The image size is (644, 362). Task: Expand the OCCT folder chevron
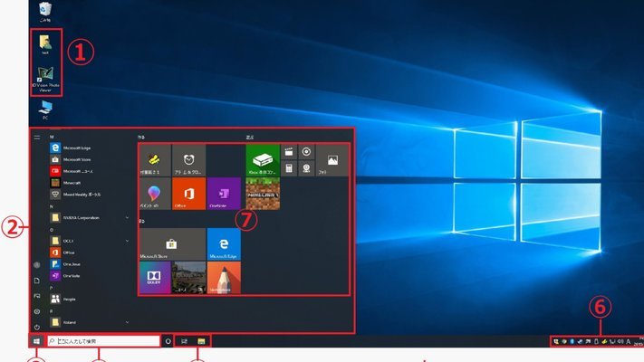127,241
